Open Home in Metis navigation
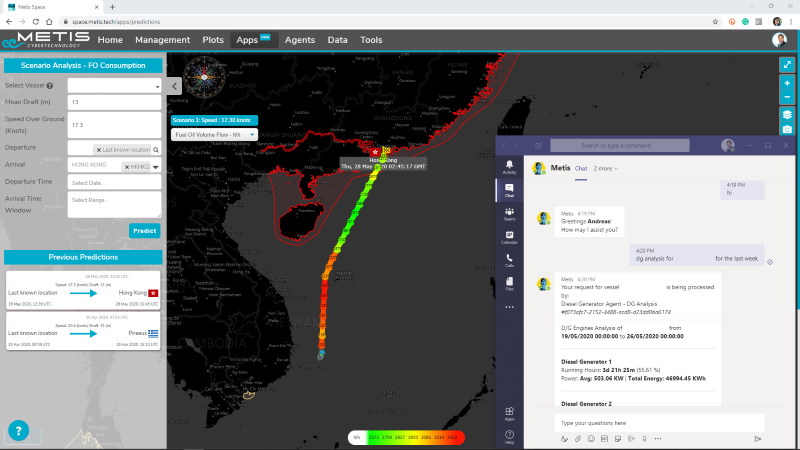The image size is (800, 450). point(110,40)
